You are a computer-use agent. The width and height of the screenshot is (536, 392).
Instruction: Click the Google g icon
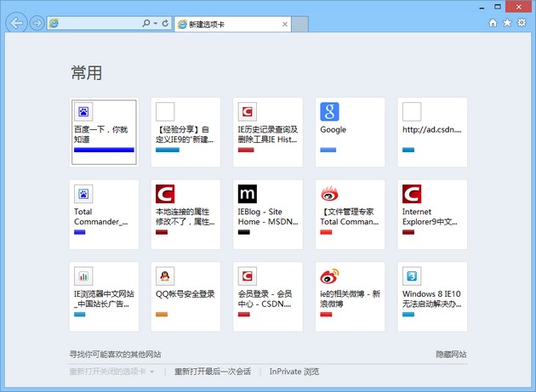click(x=329, y=111)
